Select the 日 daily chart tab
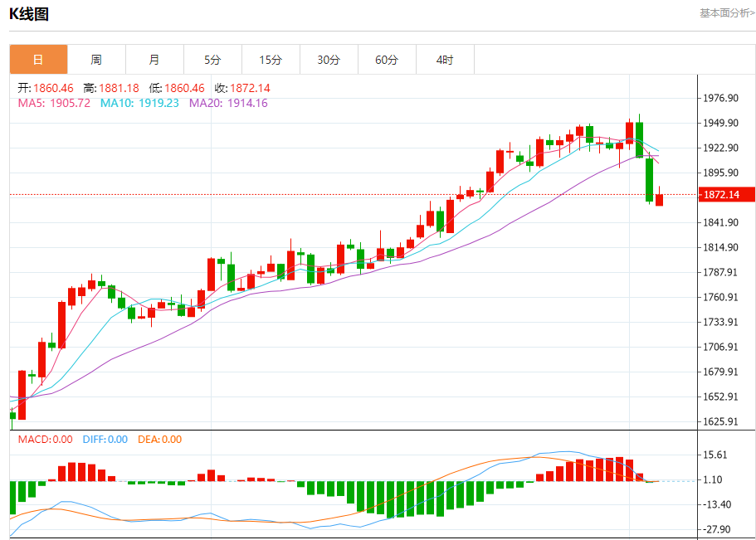 [38, 60]
